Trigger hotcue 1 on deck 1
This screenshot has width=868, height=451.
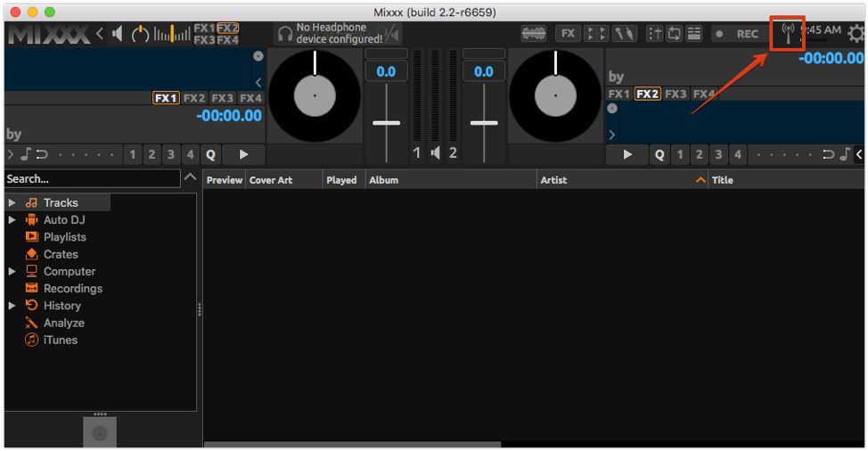coord(132,154)
